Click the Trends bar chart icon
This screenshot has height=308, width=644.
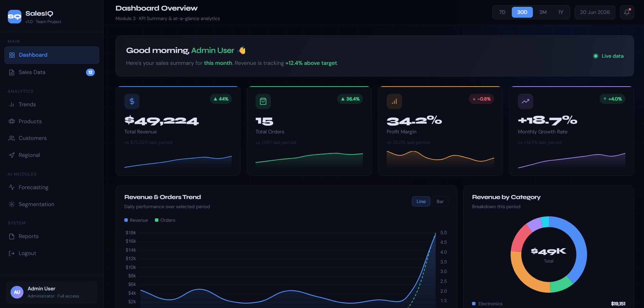pyautogui.click(x=12, y=105)
